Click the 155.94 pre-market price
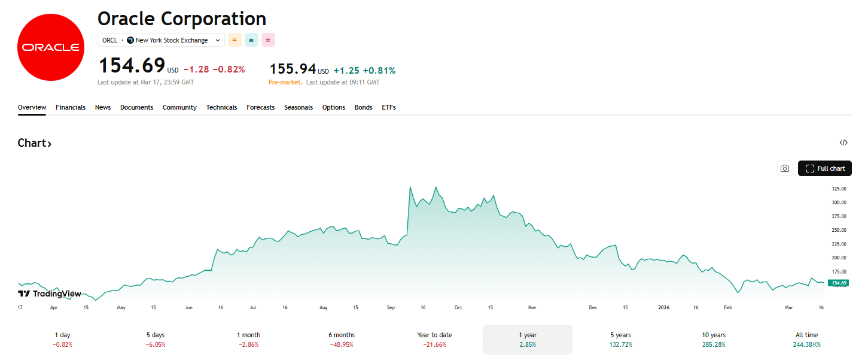 point(293,69)
